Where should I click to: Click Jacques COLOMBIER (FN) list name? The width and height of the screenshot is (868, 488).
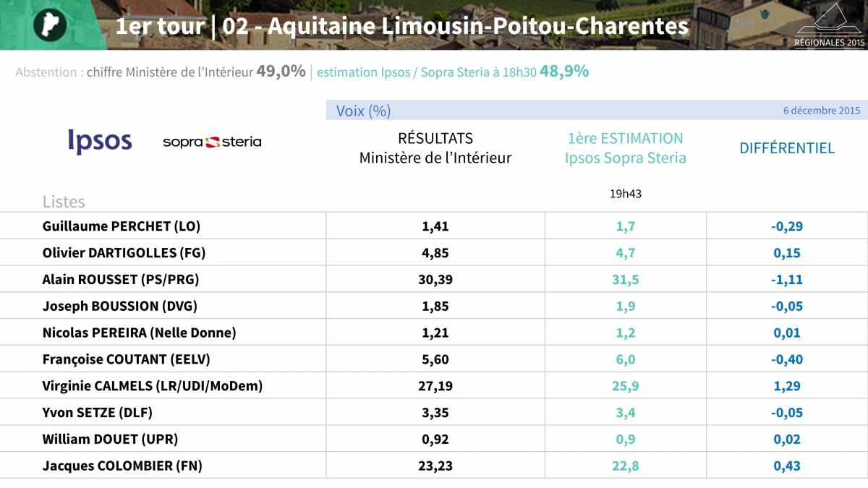pos(122,466)
